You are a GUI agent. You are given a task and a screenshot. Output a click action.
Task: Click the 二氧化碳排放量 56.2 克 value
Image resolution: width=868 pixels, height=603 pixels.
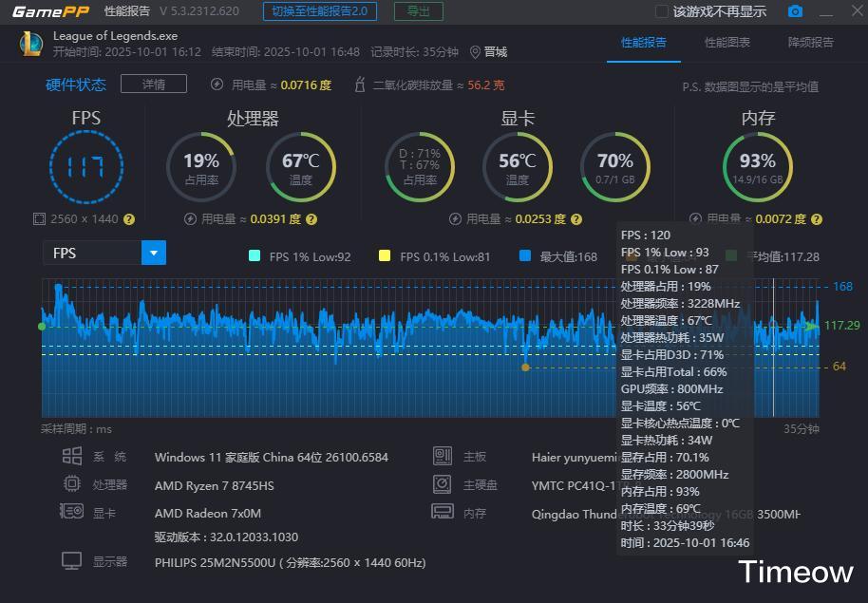pos(485,85)
